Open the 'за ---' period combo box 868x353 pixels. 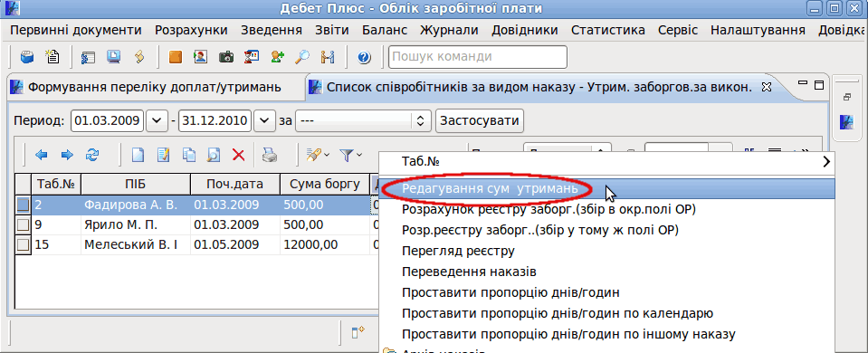pyautogui.click(x=364, y=120)
